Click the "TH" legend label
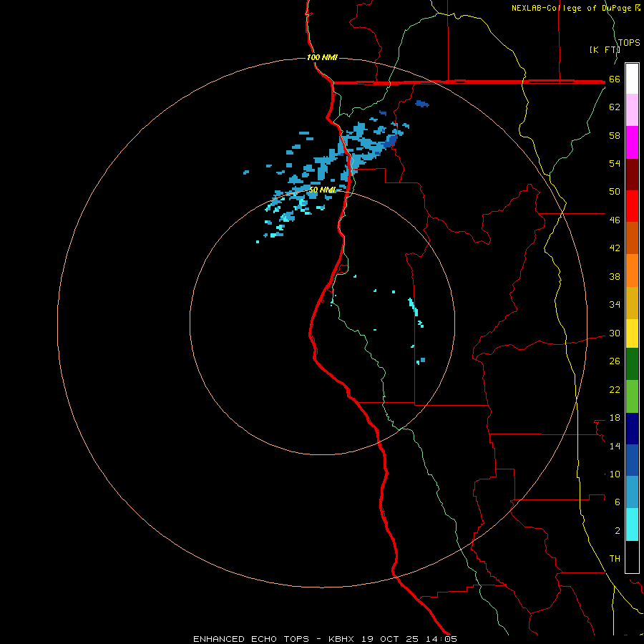Viewport: 644px width, 644px height. 615,559
